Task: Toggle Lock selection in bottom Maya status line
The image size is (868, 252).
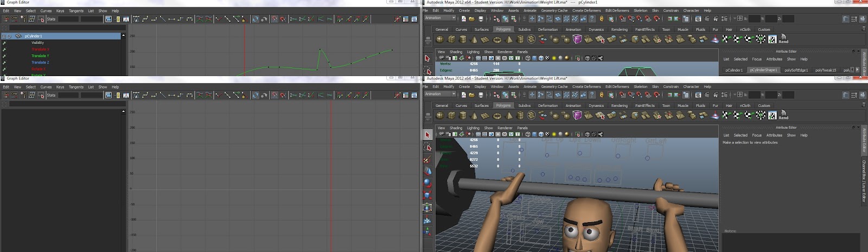Action: (601, 94)
